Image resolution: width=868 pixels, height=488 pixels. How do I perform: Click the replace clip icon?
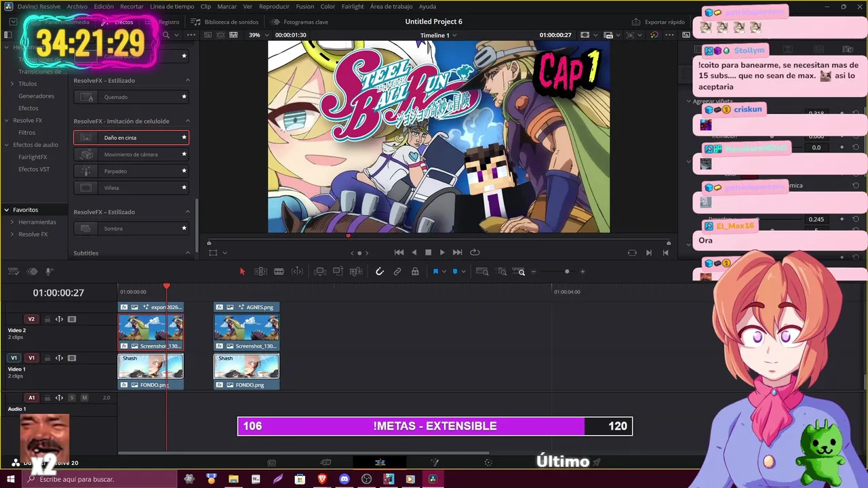[x=356, y=272]
